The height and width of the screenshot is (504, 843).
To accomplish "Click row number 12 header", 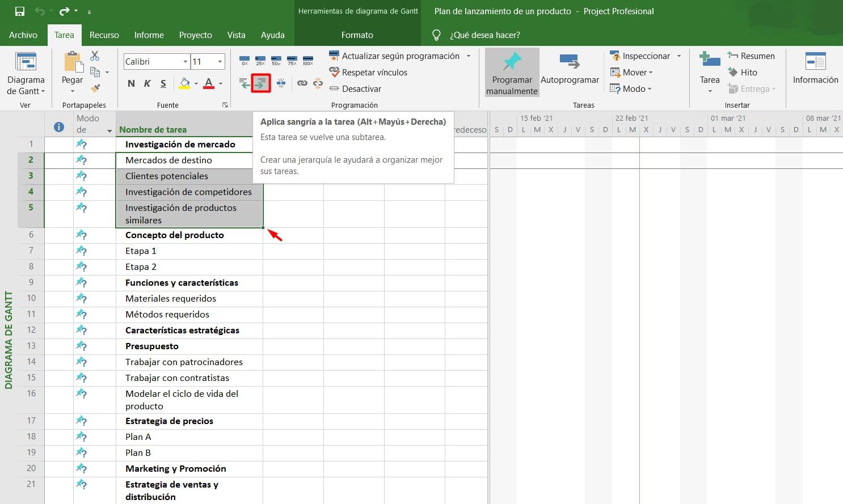I will pyautogui.click(x=31, y=331).
